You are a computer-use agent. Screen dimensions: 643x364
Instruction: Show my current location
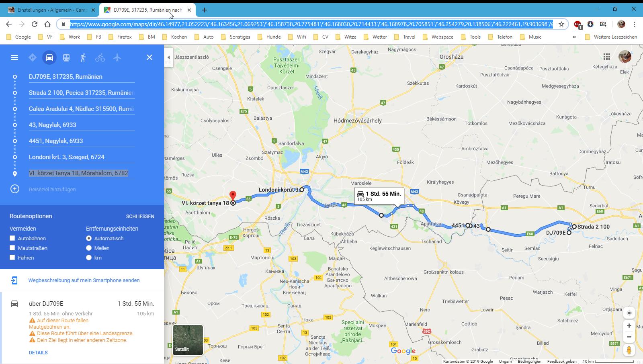[629, 313]
